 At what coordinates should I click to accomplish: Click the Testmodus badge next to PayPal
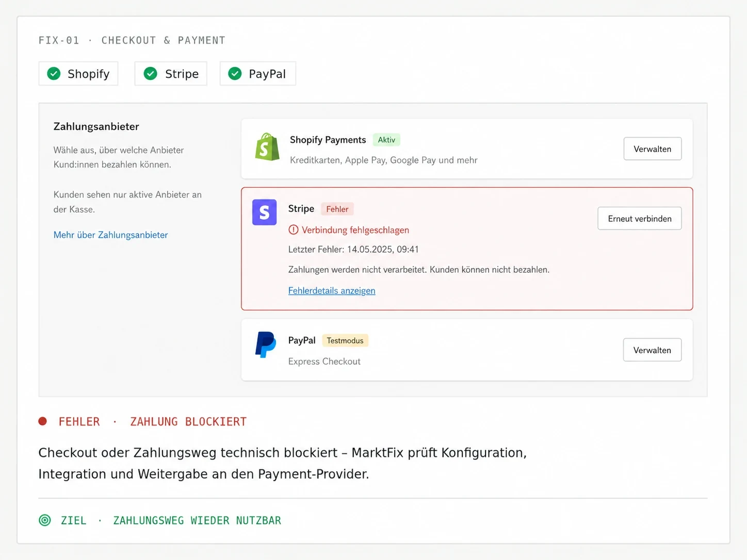(345, 340)
